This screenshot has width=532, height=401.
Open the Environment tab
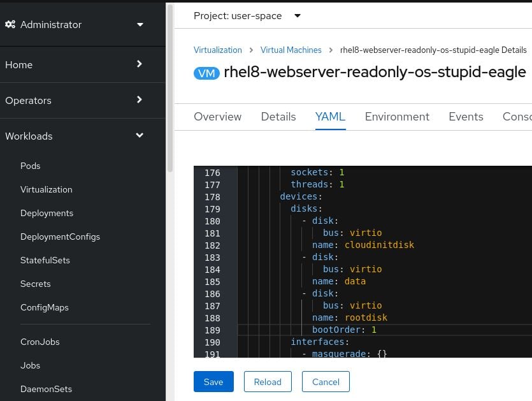click(x=397, y=117)
